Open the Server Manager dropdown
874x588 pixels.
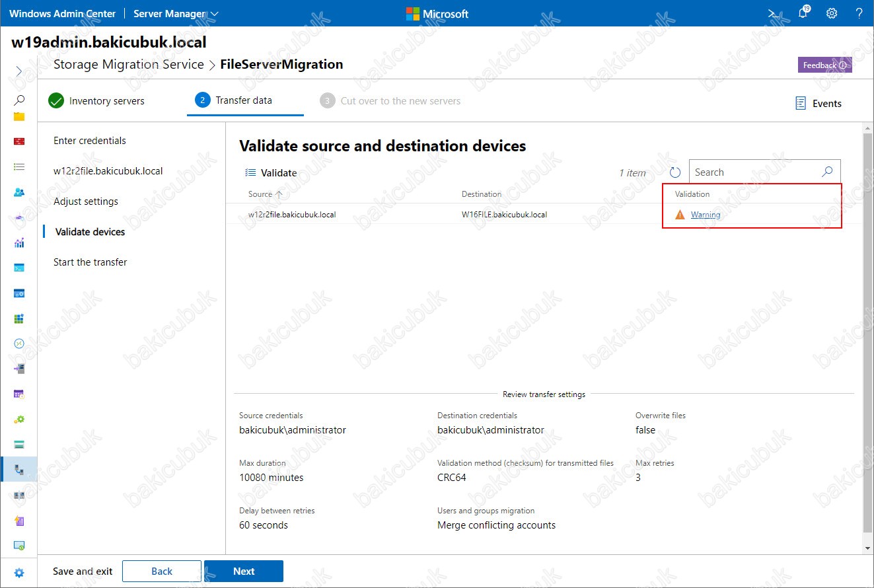(x=176, y=13)
